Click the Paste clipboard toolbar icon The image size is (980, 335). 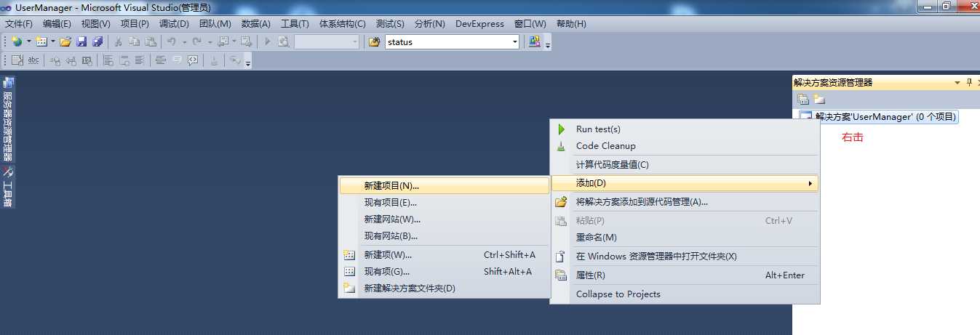(x=149, y=42)
